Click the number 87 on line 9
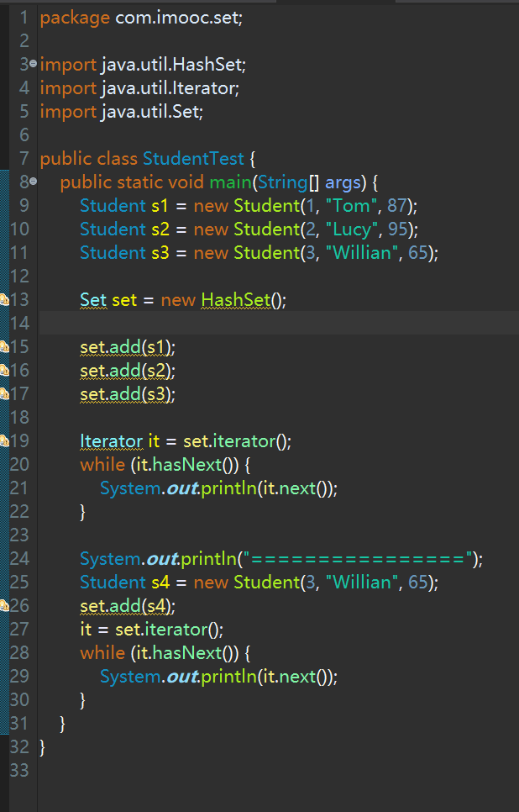 (x=397, y=206)
